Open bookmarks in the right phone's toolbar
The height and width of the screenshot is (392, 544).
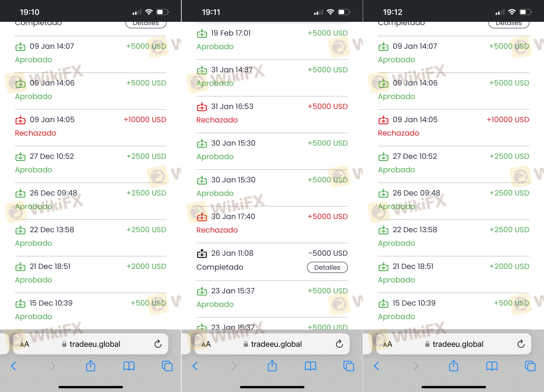point(492,366)
